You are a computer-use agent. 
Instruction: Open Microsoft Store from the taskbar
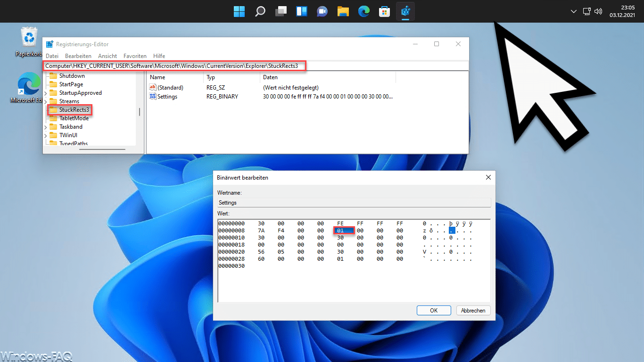tap(385, 11)
